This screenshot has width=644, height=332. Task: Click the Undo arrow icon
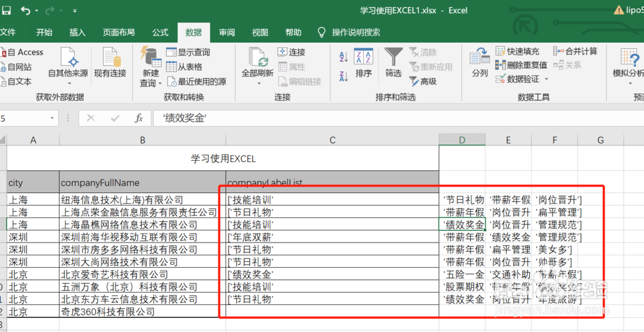(x=25, y=11)
